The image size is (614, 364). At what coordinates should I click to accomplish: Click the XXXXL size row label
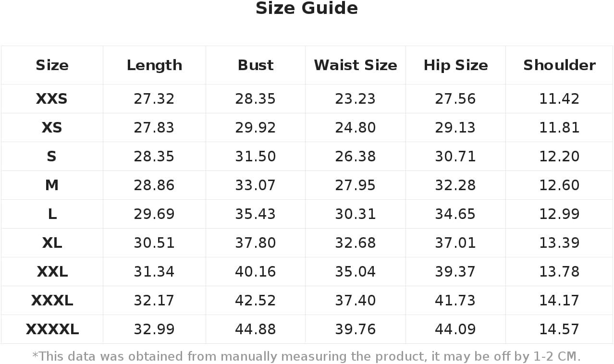point(52,329)
